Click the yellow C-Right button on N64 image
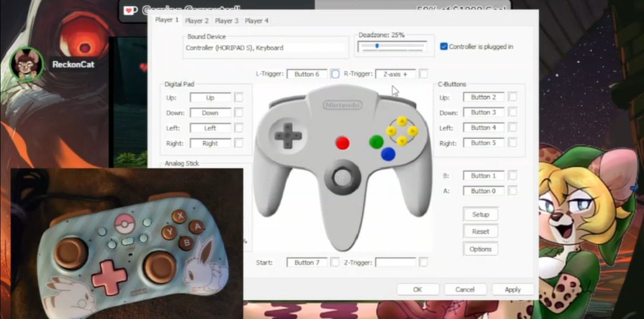Screen dimensions: 644x319 click(412, 130)
